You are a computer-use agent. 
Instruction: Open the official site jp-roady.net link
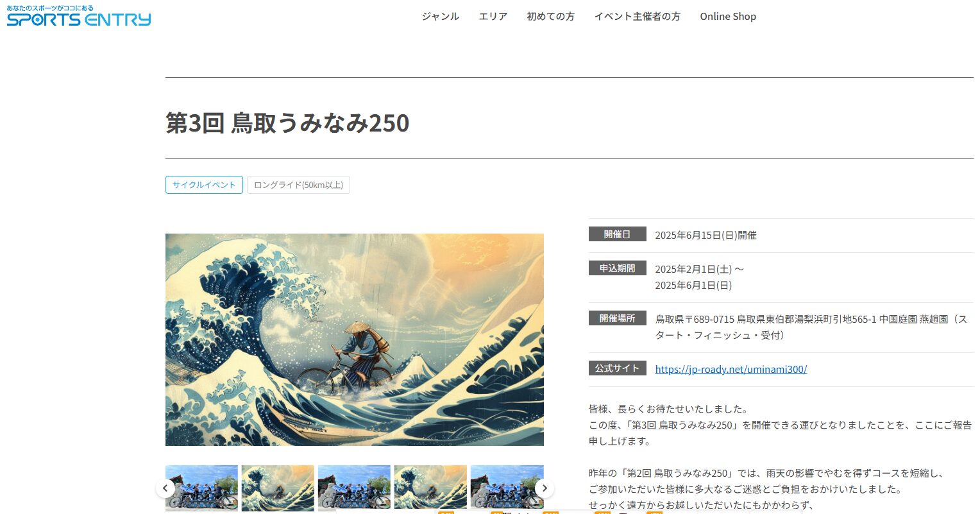tap(731, 370)
